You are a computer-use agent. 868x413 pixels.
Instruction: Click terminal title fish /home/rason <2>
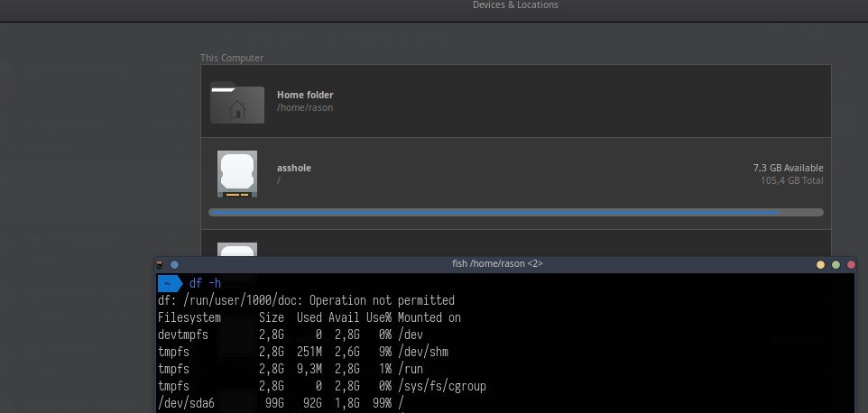point(497,263)
